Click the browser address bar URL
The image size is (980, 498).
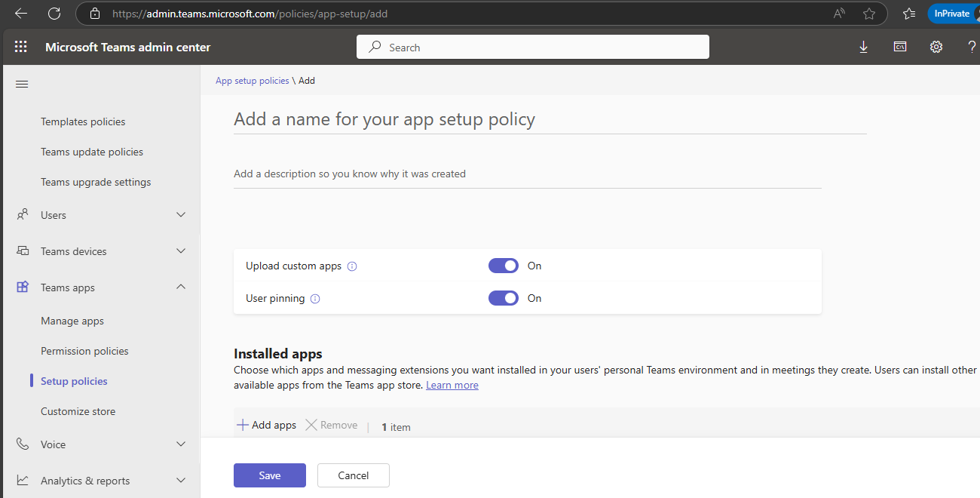[250, 14]
